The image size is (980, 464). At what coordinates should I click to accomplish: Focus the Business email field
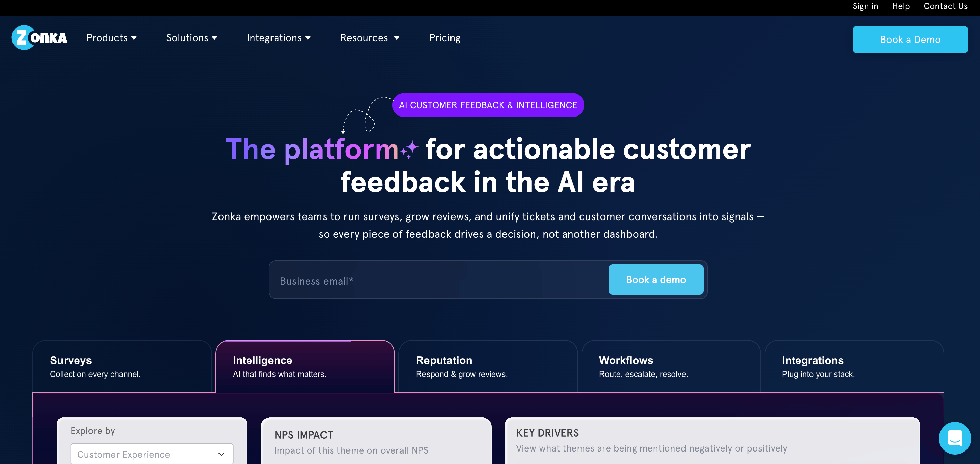coord(439,281)
